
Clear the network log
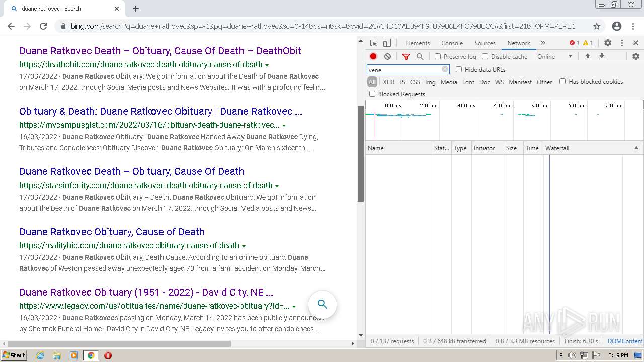[x=387, y=57]
